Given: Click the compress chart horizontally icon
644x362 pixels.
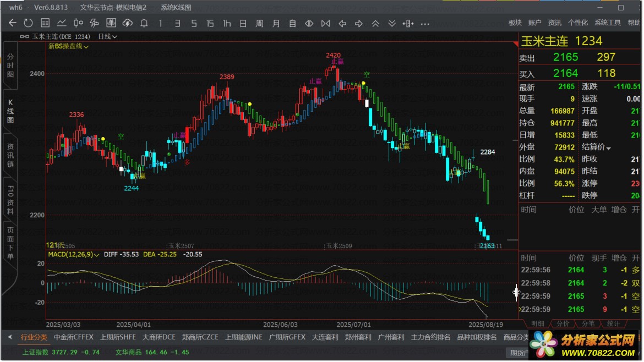Looking at the screenshot, I should [x=326, y=24].
